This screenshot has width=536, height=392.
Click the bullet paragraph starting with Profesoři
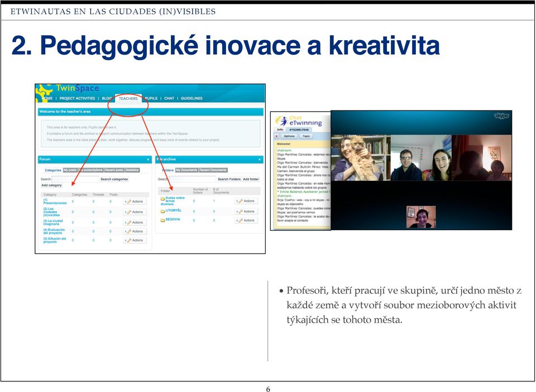click(401, 305)
